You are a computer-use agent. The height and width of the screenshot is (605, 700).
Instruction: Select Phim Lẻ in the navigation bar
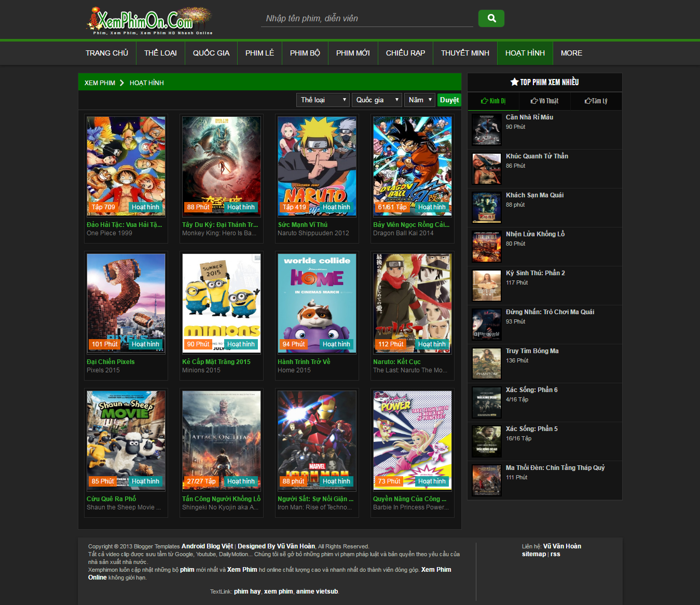pos(259,53)
